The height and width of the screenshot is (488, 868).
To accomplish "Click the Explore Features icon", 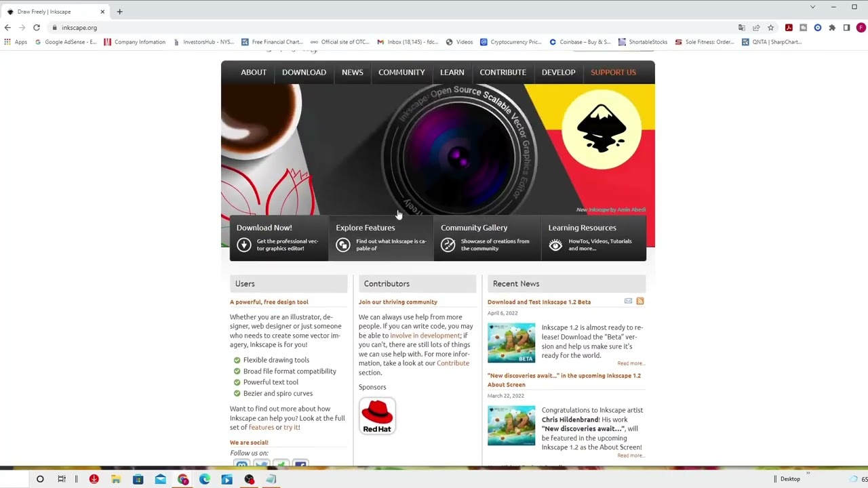I will pyautogui.click(x=343, y=245).
